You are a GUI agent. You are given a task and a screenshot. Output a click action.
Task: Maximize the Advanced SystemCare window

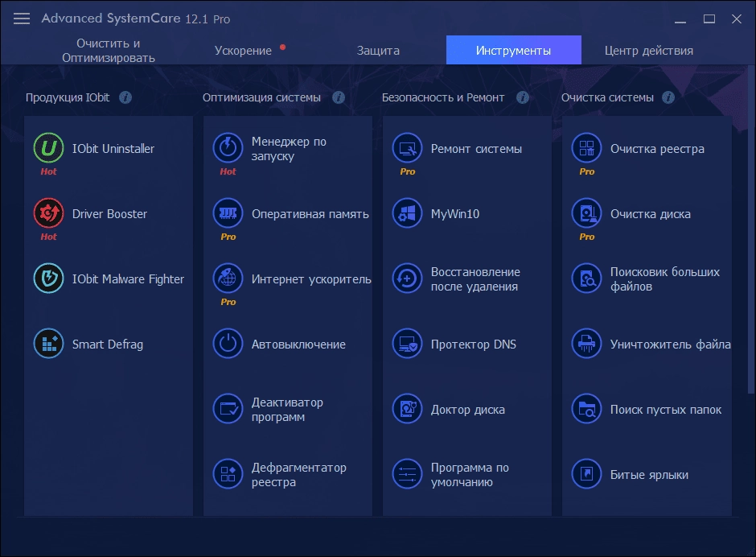(709, 19)
